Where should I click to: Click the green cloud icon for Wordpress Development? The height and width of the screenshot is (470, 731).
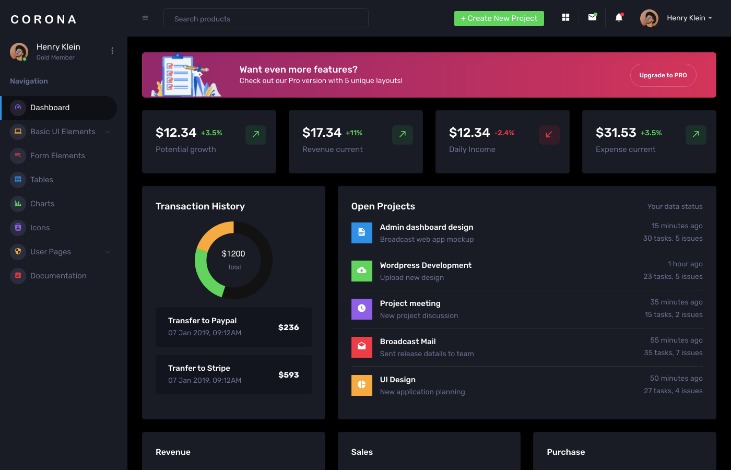tap(361, 270)
